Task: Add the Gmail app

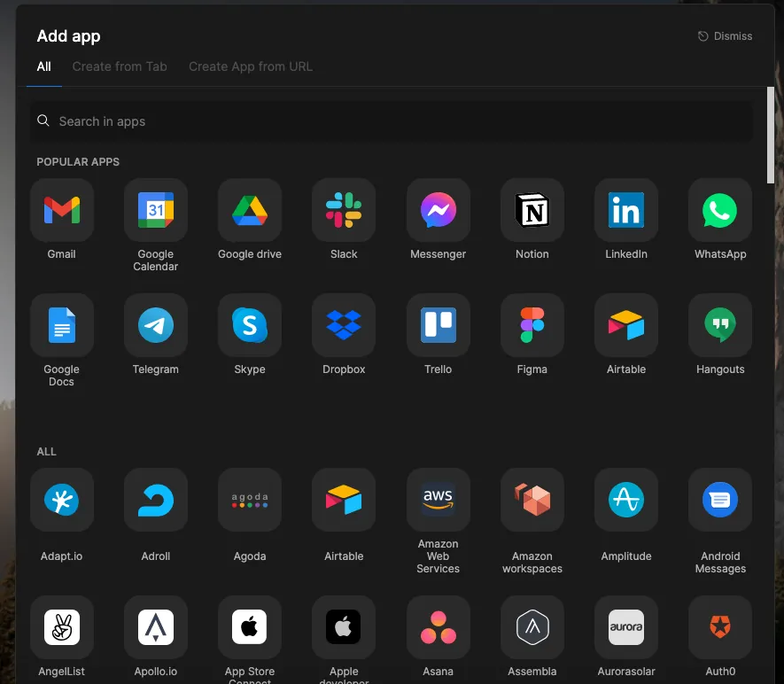Action: pyautogui.click(x=62, y=211)
